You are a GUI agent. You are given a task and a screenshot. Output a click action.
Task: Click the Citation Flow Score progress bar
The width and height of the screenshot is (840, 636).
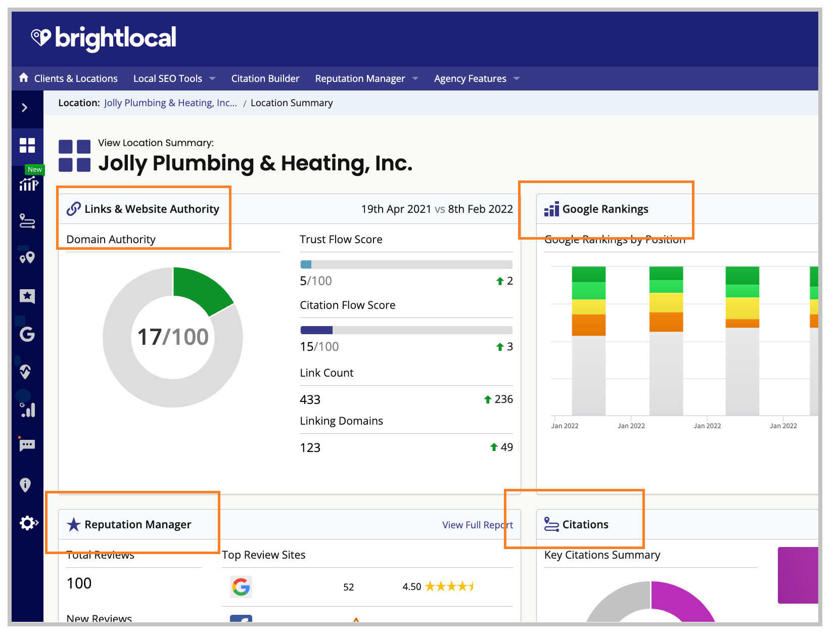click(x=406, y=330)
